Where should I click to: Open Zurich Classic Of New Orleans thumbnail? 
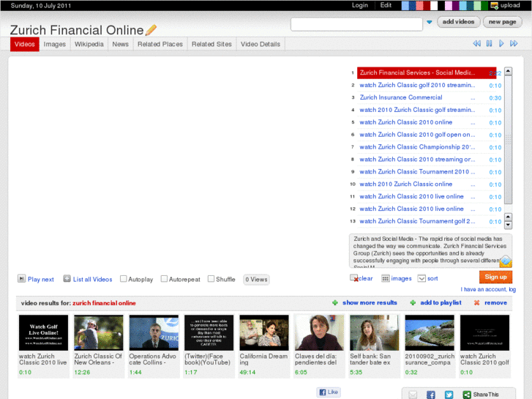[x=99, y=332]
